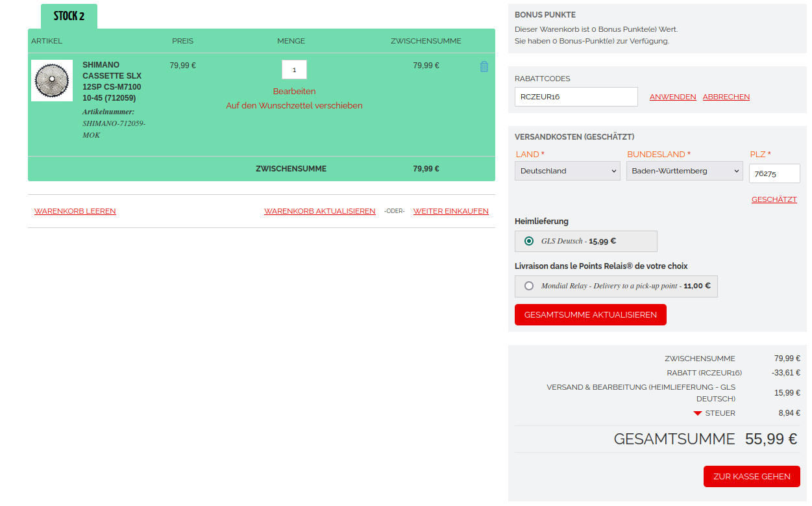Focus the quantity Menge input field
Viewport: 812px width, 506px height.
[x=294, y=70]
